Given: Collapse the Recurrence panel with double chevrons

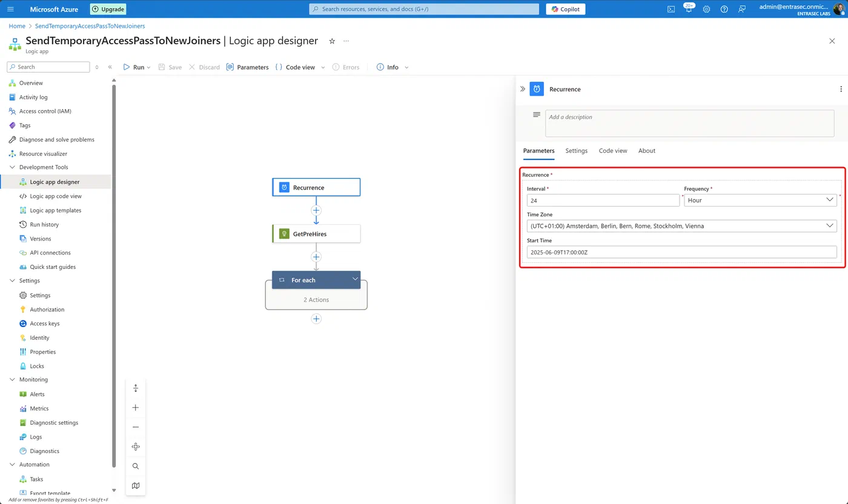Looking at the screenshot, I should (523, 89).
